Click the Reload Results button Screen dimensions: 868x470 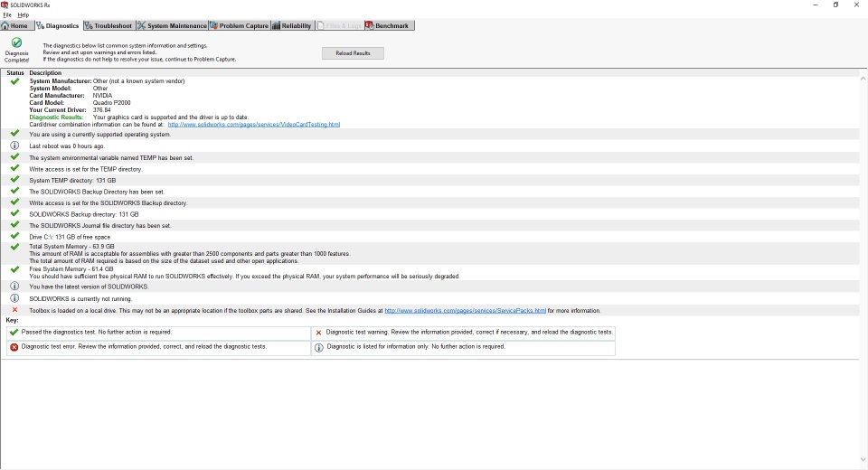point(353,53)
